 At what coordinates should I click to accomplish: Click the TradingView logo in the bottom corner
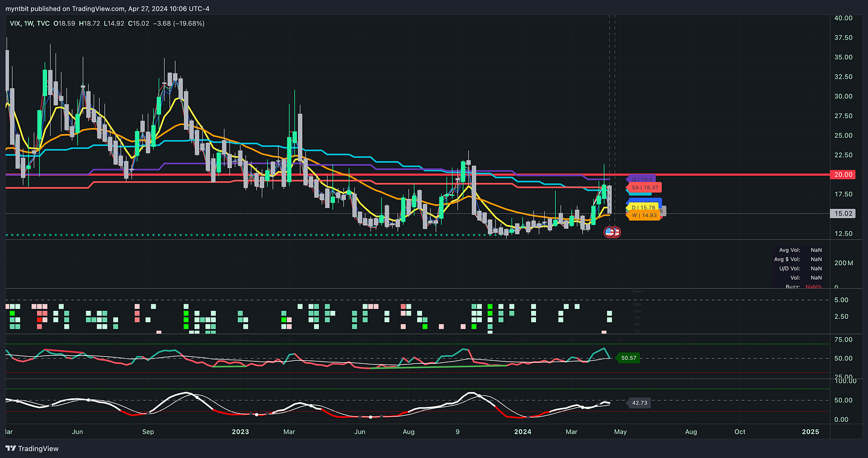pos(32,448)
